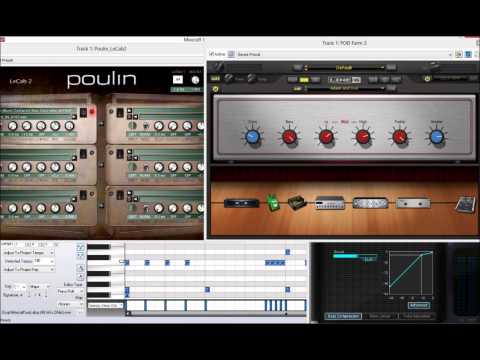Click the Preset menu label above LeCab
Screen dimensions: 480x360
[x=7, y=60]
